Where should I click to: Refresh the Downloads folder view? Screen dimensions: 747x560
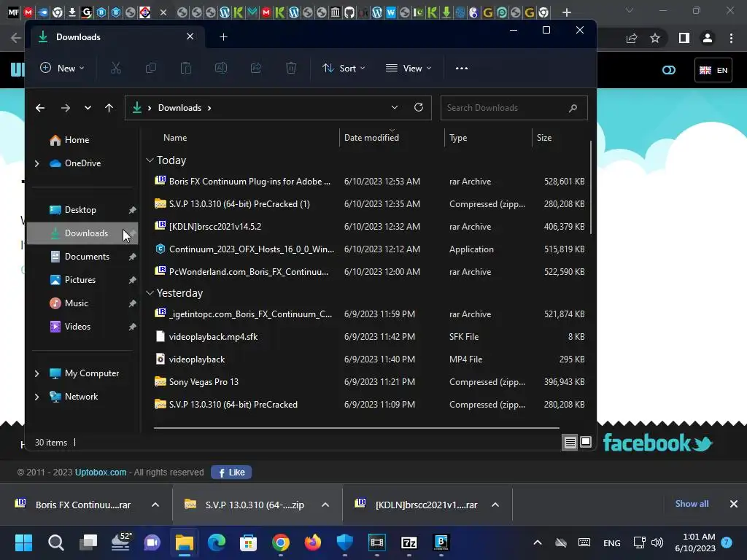(x=419, y=107)
